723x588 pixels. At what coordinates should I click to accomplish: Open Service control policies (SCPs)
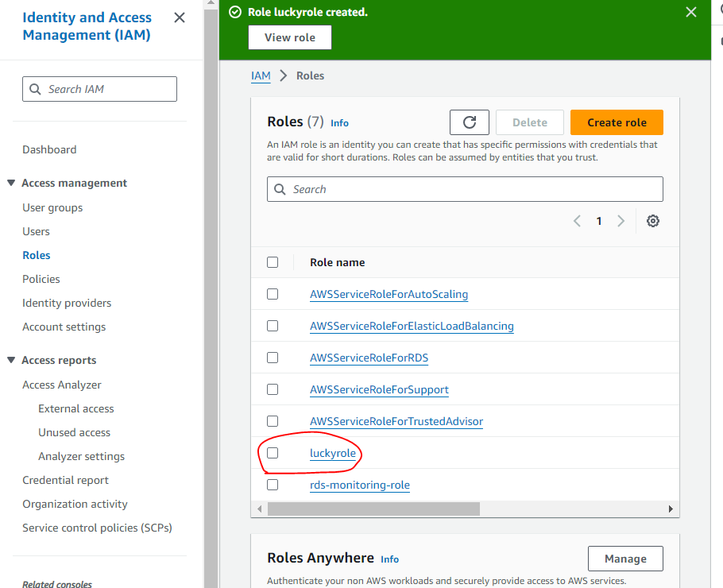(97, 528)
